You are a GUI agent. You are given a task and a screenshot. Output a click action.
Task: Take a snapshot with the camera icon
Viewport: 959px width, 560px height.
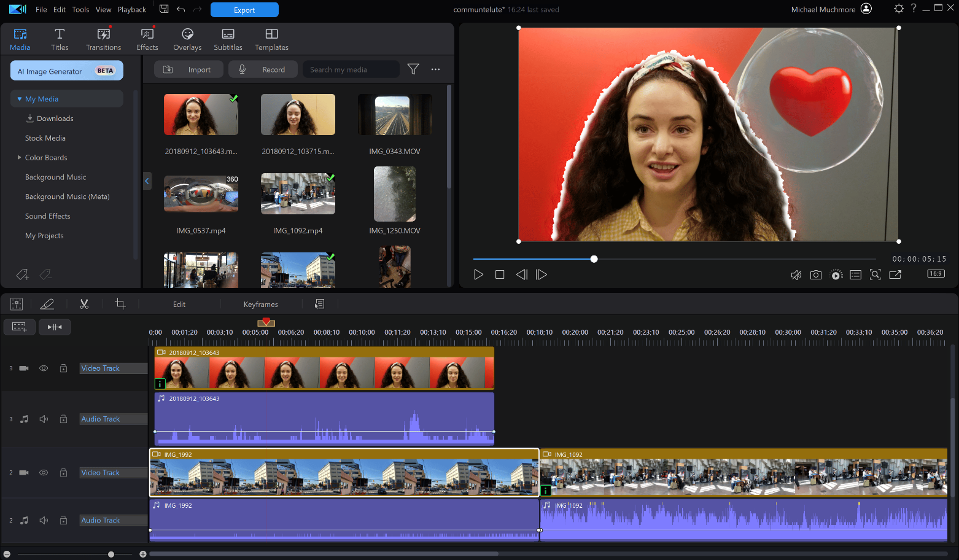[815, 275]
